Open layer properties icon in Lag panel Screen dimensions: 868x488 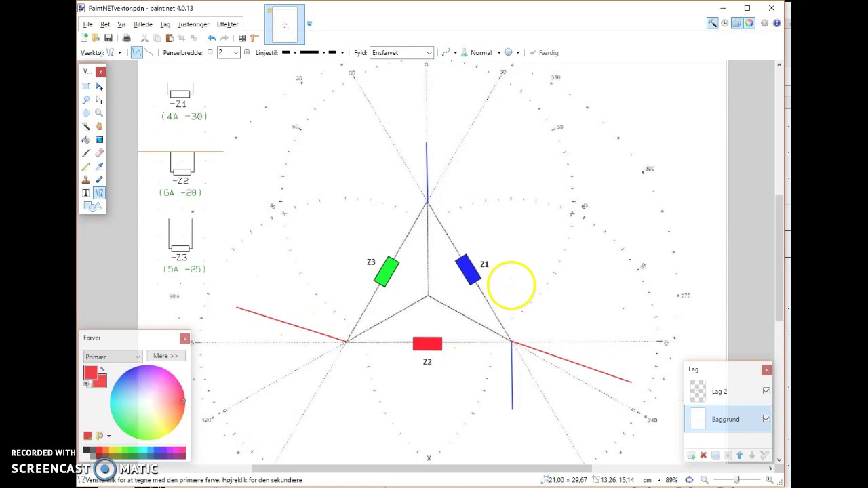click(764, 455)
